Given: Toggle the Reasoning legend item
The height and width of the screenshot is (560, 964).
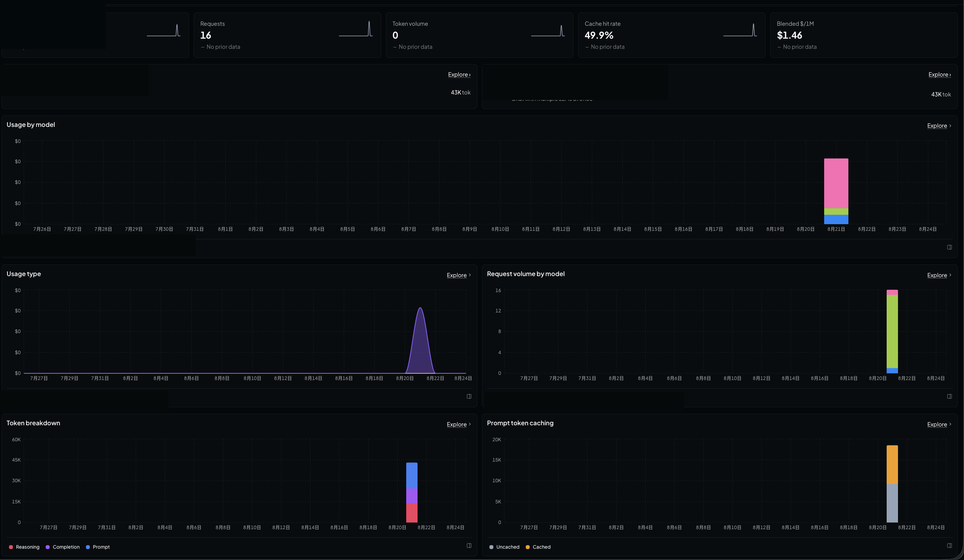Looking at the screenshot, I should (x=24, y=547).
